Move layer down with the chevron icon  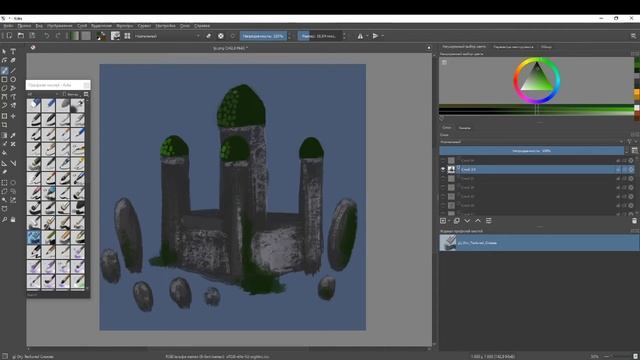click(x=467, y=221)
